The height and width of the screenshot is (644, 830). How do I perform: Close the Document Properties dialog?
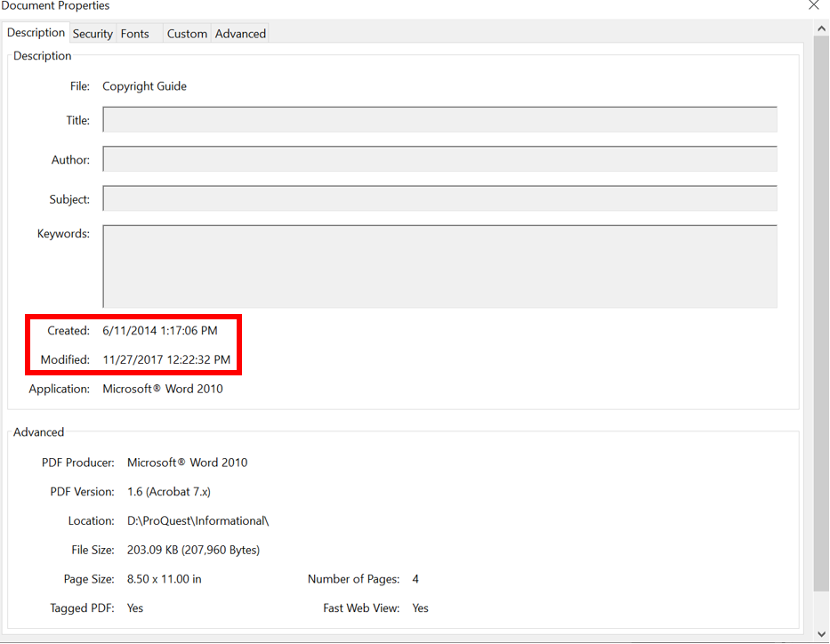pyautogui.click(x=813, y=5)
